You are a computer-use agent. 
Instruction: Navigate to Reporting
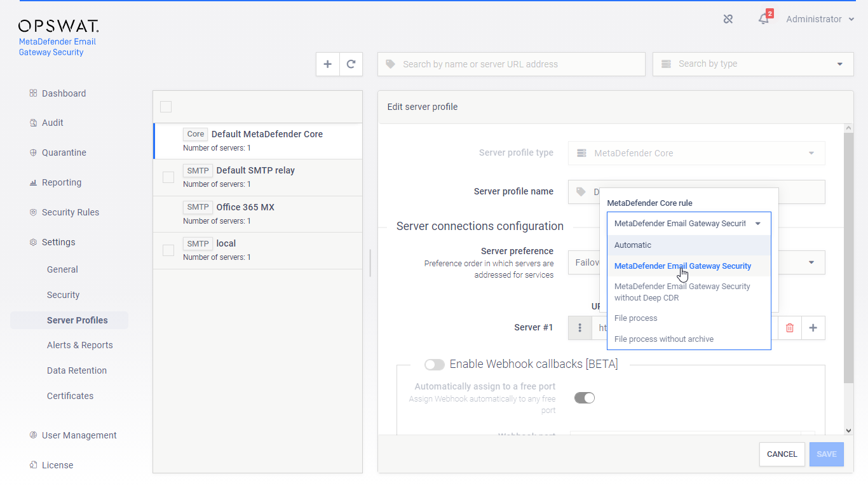62,182
